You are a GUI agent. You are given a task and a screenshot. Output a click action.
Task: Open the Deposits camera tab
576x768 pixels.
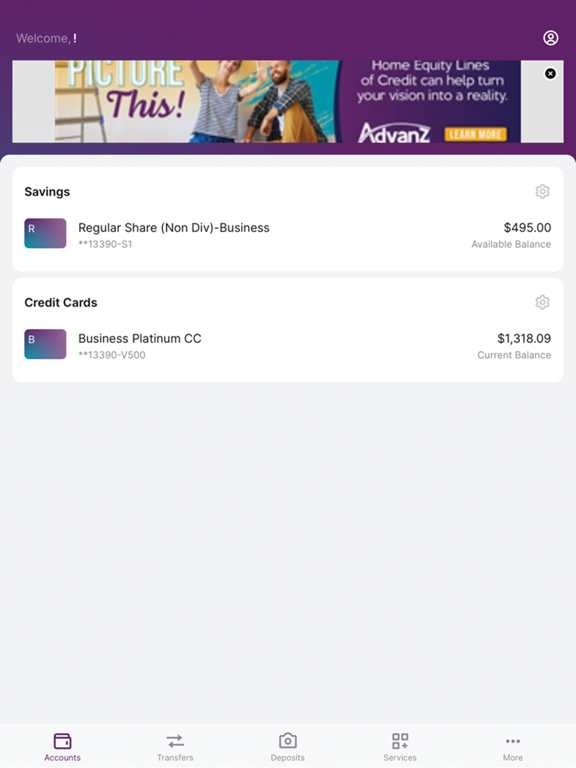[x=288, y=747]
